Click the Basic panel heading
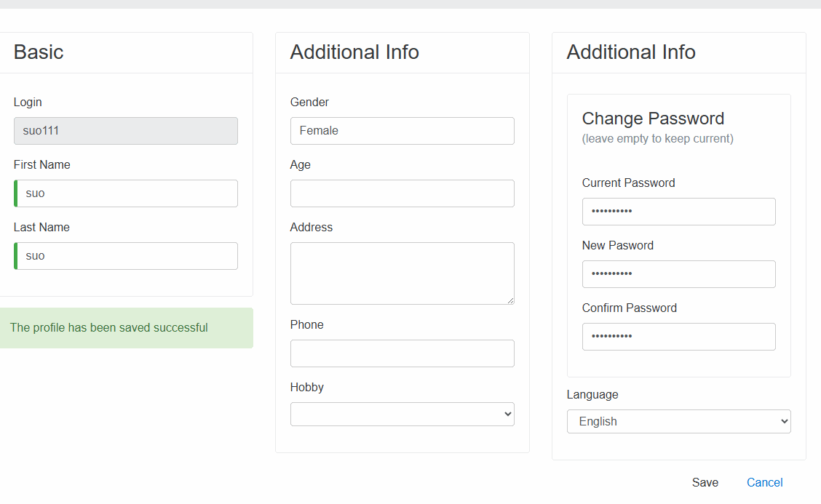 tap(39, 52)
